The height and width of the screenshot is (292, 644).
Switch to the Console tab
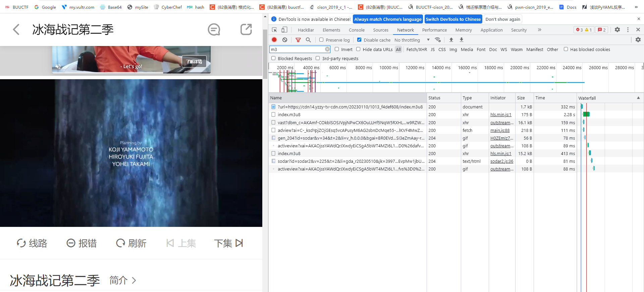coord(357,30)
